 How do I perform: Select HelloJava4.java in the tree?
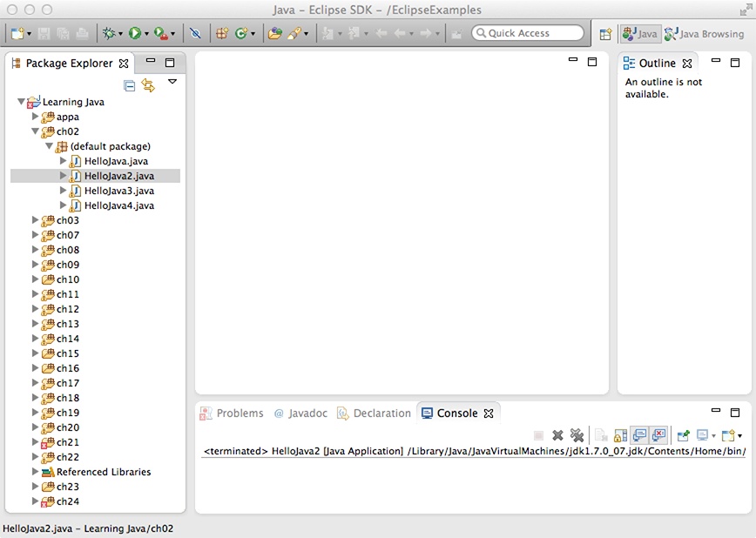pyautogui.click(x=119, y=205)
